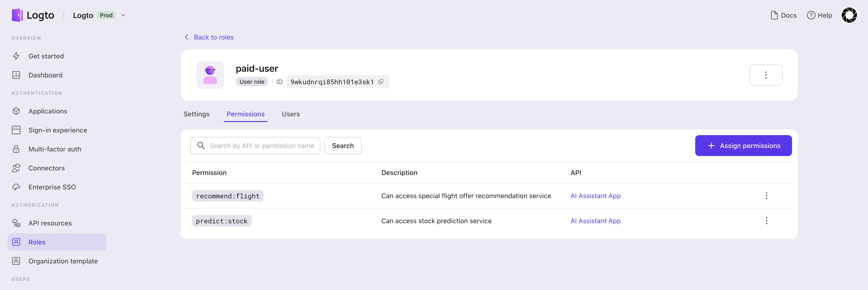Select Applications in the sidebar
The width and height of the screenshot is (868, 290).
pos(47,111)
